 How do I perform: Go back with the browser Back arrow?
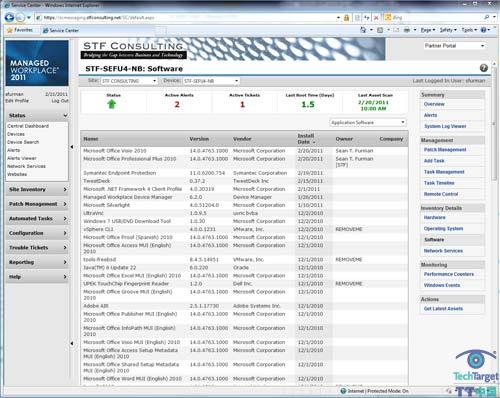pos(9,17)
